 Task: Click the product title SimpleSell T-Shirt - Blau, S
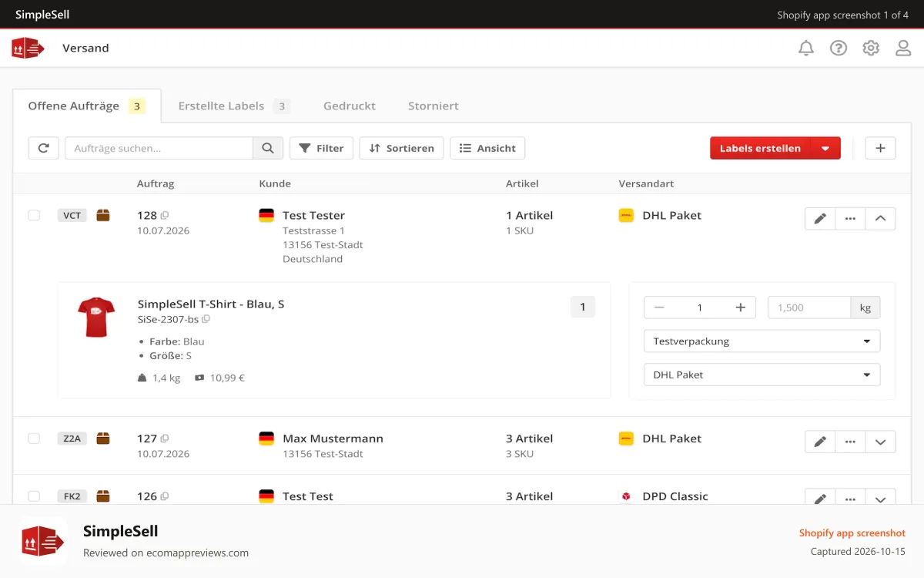(211, 304)
